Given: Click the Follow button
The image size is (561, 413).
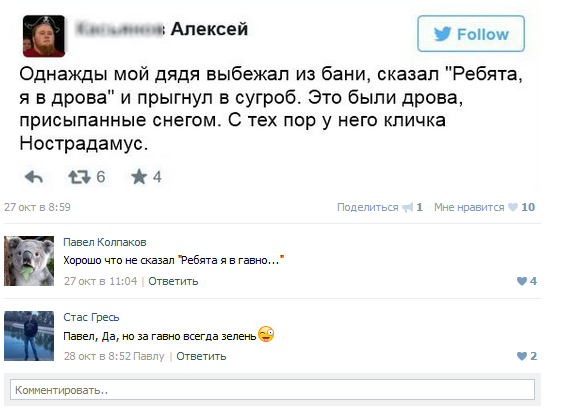Looking at the screenshot, I should click(471, 34).
